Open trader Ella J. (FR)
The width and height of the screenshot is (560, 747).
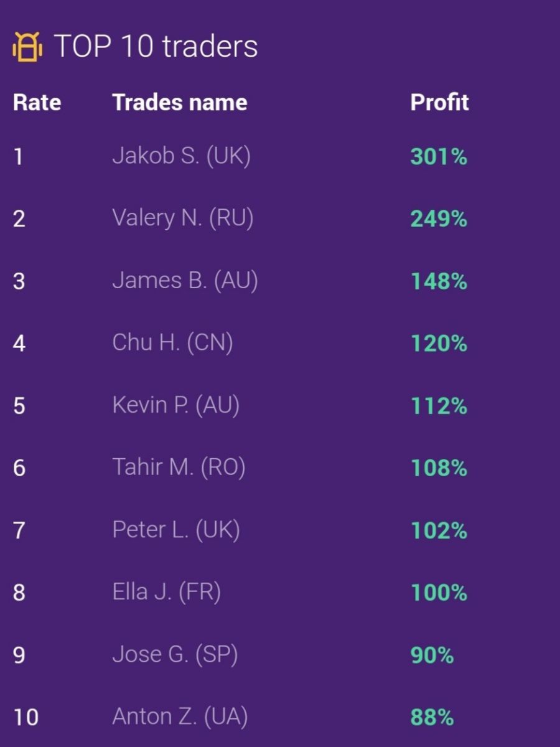pyautogui.click(x=167, y=591)
